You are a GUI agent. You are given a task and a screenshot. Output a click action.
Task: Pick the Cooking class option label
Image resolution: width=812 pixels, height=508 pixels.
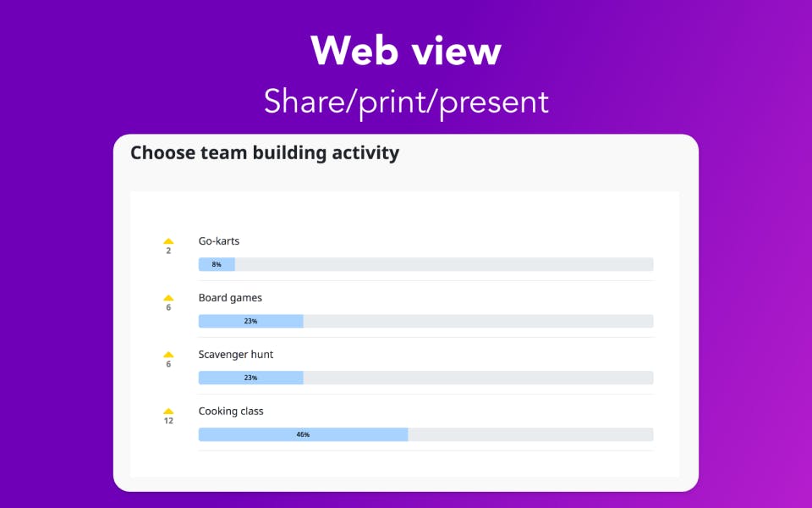click(231, 411)
